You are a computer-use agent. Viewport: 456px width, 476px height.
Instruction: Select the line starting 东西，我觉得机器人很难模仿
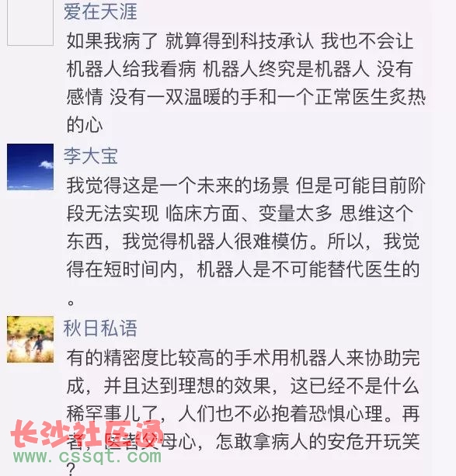pyautogui.click(x=243, y=241)
